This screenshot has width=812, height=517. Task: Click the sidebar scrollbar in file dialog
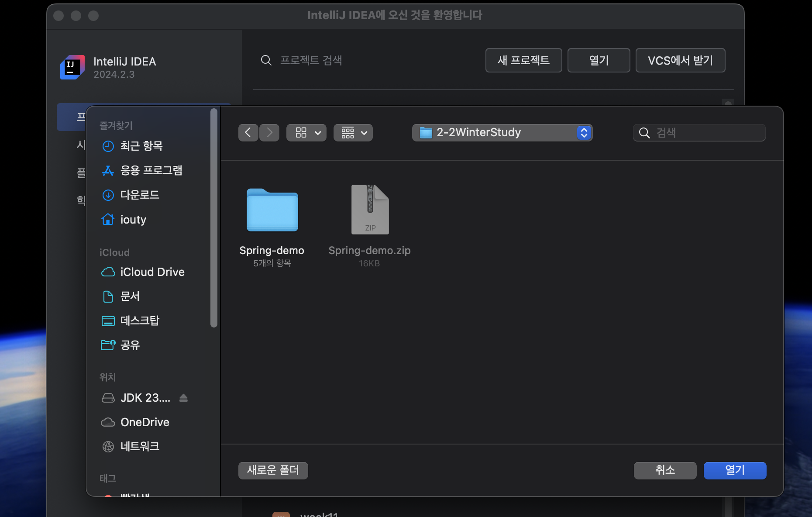click(214, 217)
